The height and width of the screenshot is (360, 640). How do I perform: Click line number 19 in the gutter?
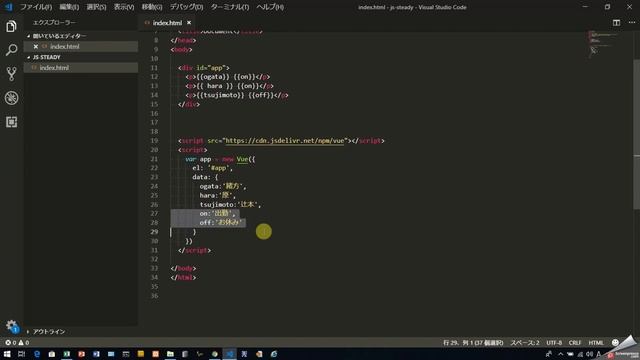click(x=154, y=141)
